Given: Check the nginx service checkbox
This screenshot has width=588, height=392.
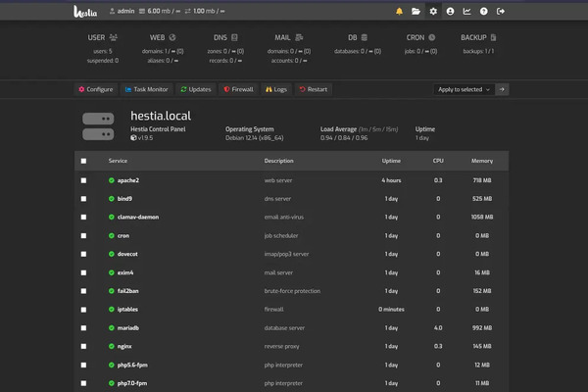Looking at the screenshot, I should [x=83, y=346].
